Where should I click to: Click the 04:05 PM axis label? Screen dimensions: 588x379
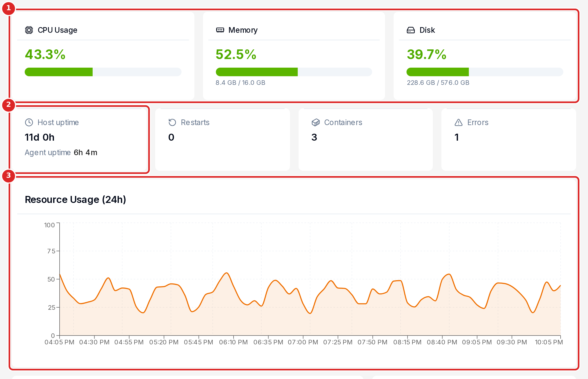(59, 342)
